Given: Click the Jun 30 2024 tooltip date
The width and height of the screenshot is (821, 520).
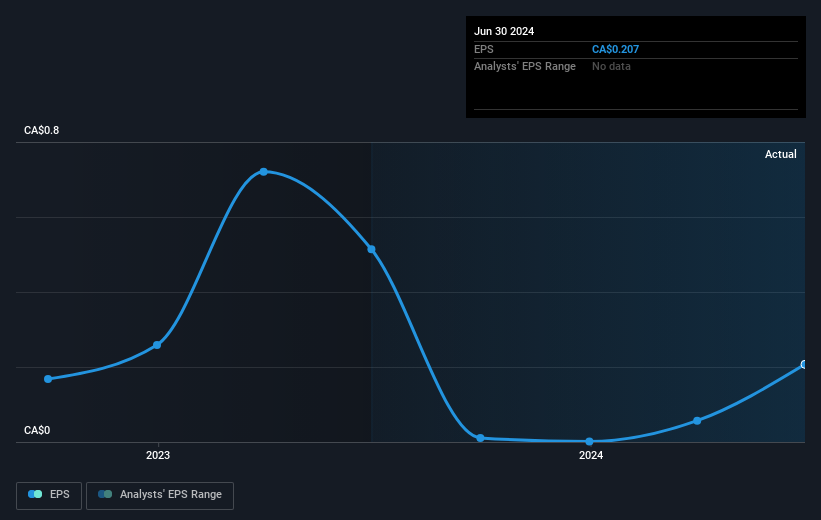Looking at the screenshot, I should pyautogui.click(x=504, y=31).
